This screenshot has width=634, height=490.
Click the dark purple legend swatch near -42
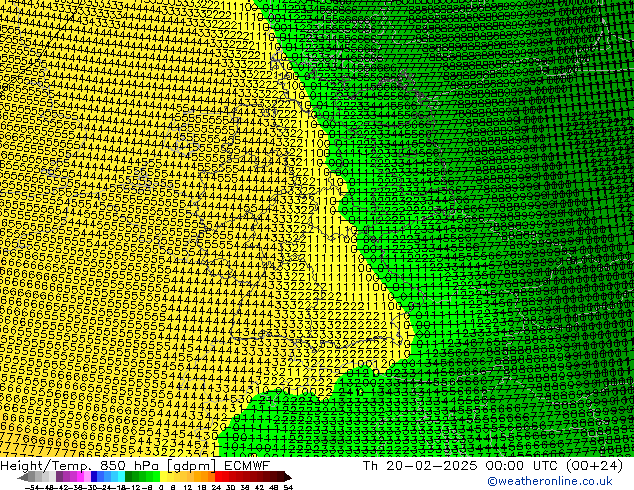(59, 476)
